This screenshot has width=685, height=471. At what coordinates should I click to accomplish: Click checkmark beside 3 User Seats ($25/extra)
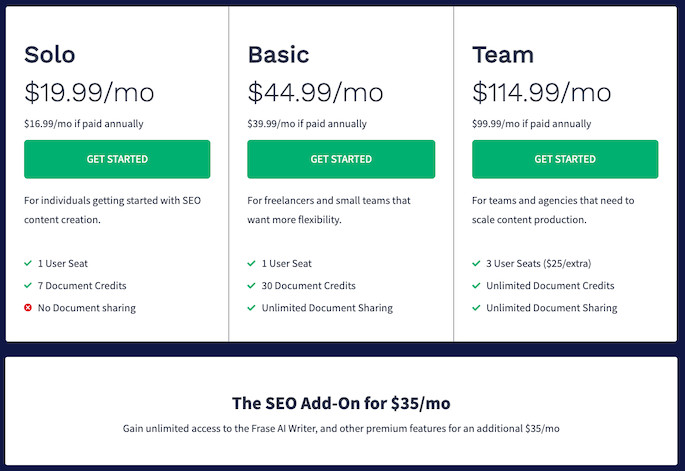[x=476, y=264]
